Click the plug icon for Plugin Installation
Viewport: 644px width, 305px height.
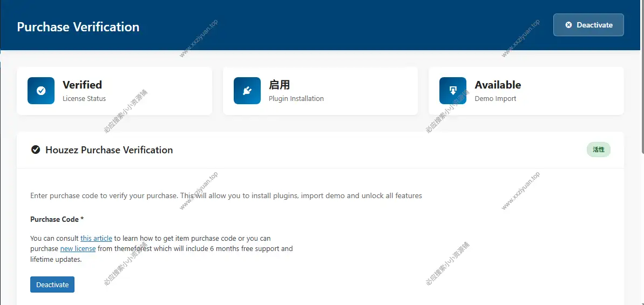pos(247,91)
